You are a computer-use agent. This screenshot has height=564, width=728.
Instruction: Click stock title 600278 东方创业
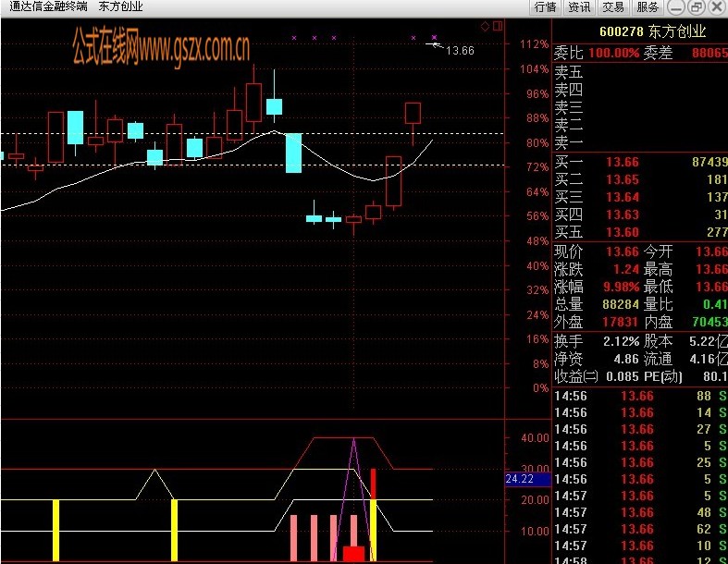pos(652,31)
